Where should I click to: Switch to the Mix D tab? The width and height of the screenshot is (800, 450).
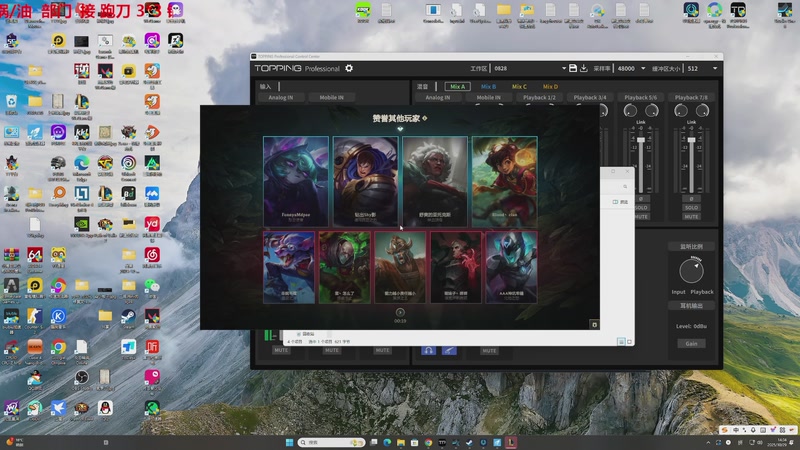coord(550,86)
